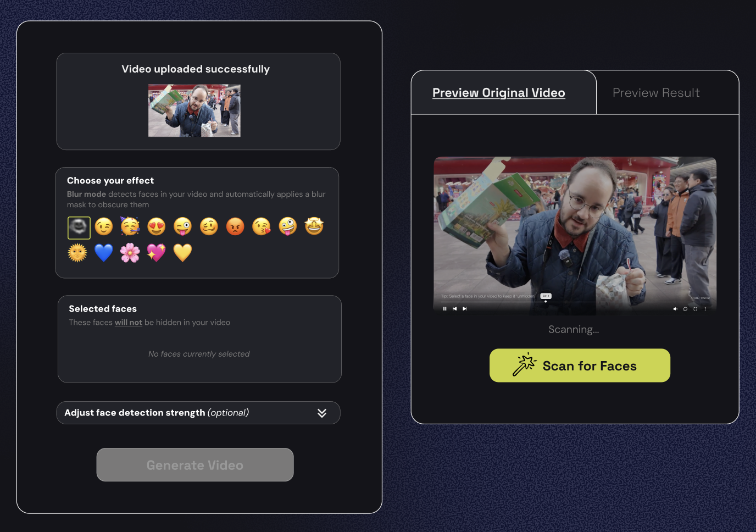Click the double chevron down arrow
The image size is (756, 532).
[x=322, y=413]
